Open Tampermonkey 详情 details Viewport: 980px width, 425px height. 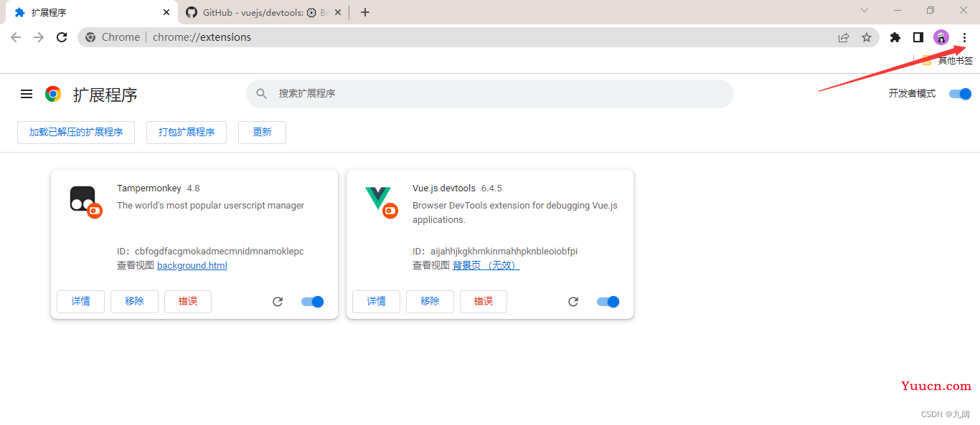(80, 302)
